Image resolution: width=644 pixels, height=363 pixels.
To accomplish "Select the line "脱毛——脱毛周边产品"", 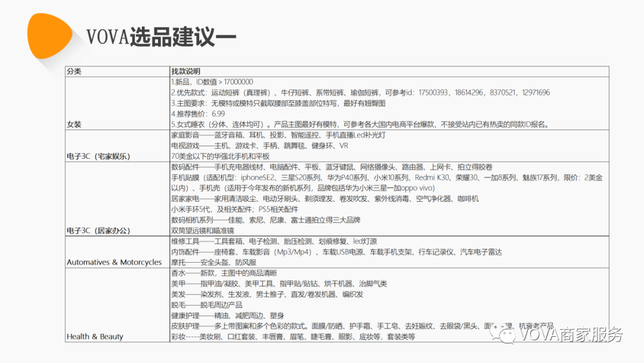I will click(x=206, y=305).
